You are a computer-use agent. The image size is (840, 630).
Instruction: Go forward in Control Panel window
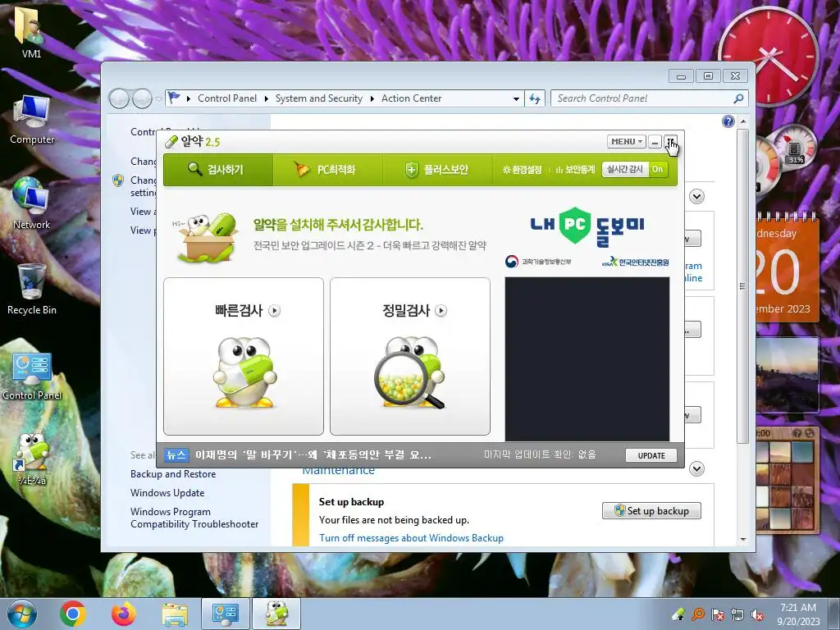(x=142, y=98)
